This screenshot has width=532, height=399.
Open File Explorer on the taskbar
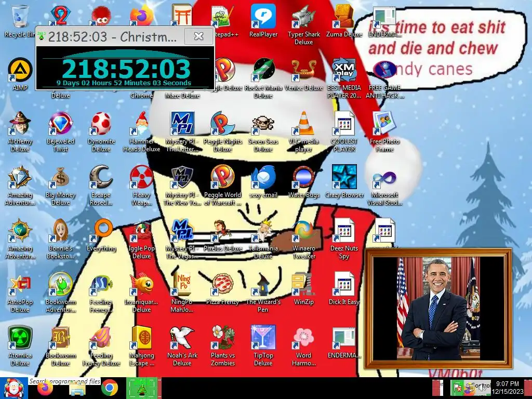[77, 389]
